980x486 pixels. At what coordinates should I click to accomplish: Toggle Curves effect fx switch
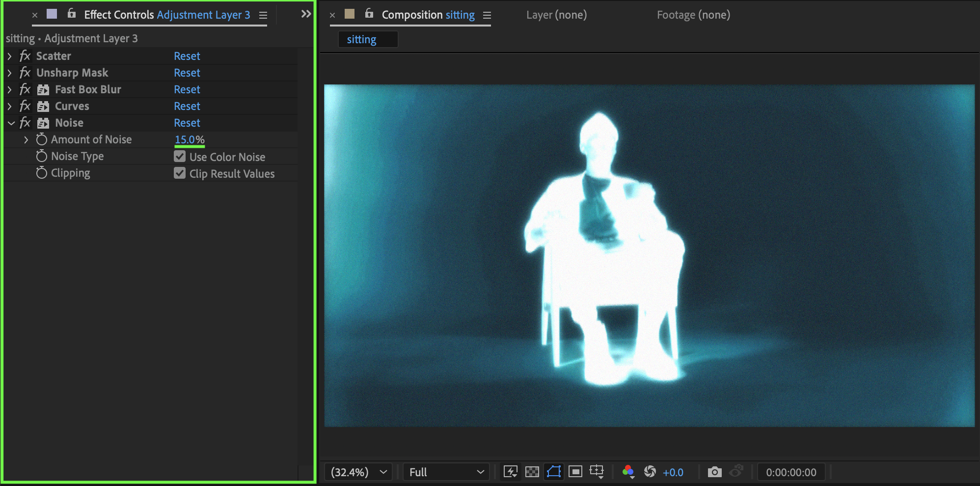[25, 106]
